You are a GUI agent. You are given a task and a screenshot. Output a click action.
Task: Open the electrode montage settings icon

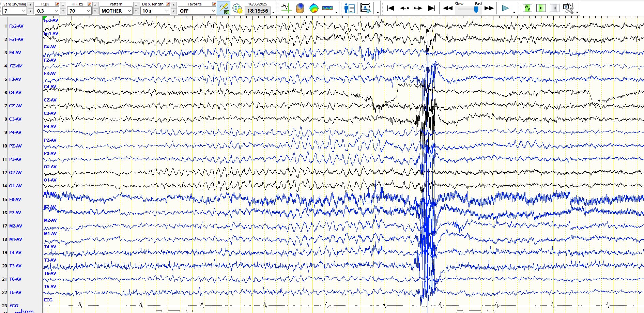pos(237,8)
